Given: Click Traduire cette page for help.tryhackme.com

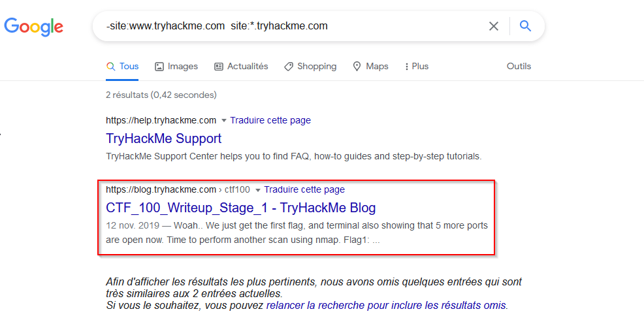Looking at the screenshot, I should [270, 120].
